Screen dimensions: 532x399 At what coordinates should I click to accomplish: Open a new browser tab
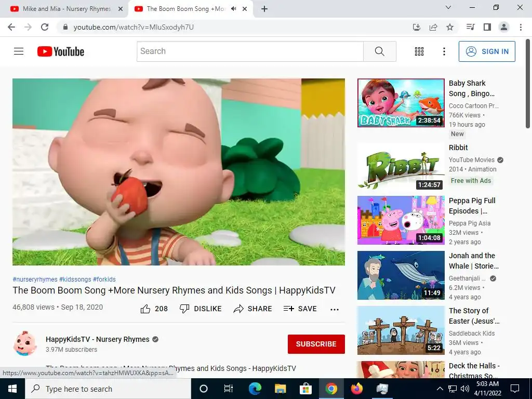[264, 9]
